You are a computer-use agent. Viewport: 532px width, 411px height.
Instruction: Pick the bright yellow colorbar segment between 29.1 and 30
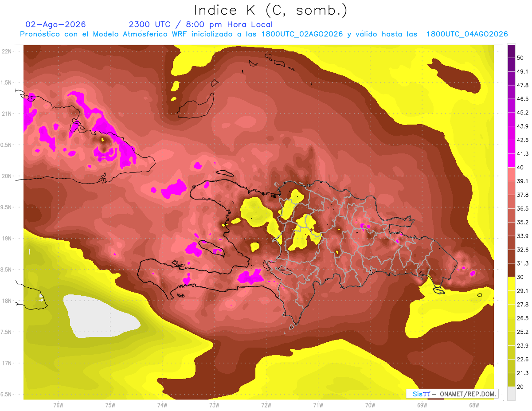click(x=511, y=284)
